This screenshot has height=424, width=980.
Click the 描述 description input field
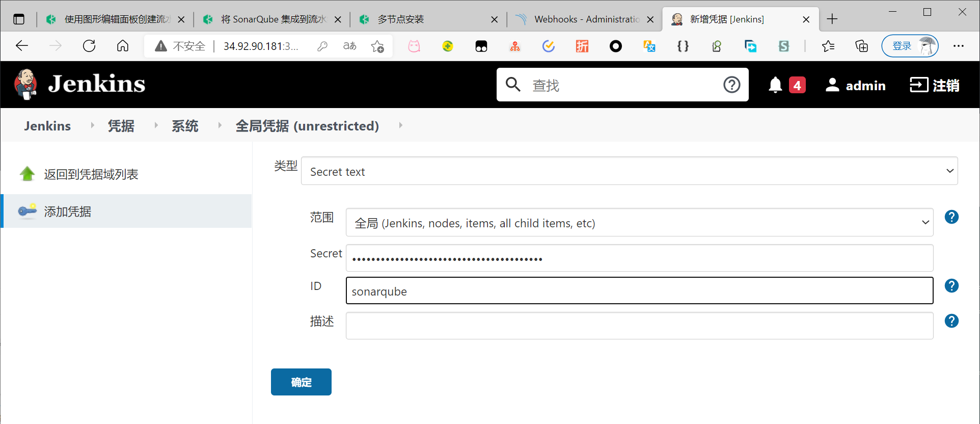[x=639, y=326]
